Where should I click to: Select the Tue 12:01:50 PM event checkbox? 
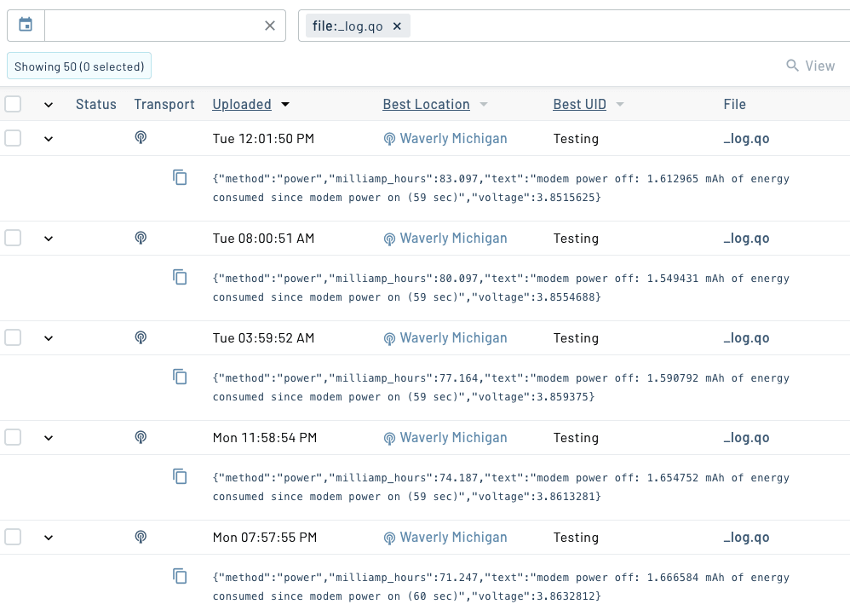[13, 138]
